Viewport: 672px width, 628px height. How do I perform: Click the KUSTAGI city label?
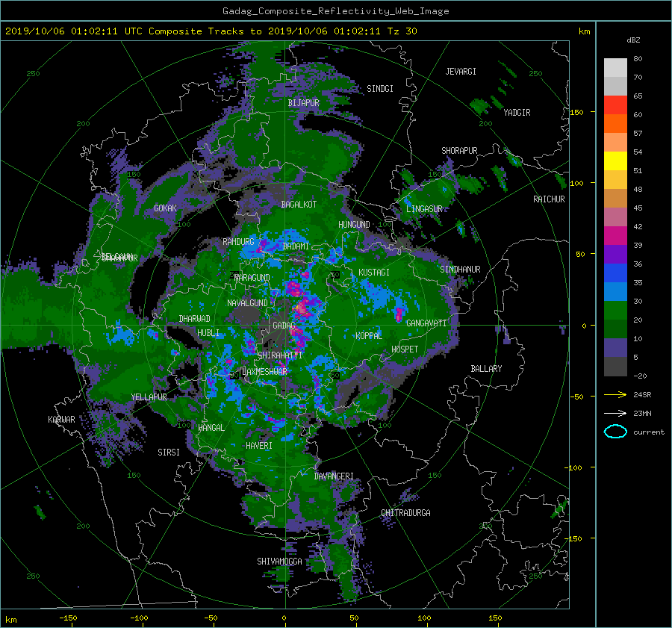pyautogui.click(x=374, y=273)
